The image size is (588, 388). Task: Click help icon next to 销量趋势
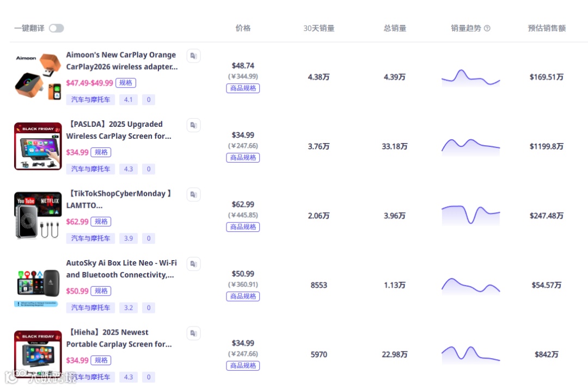(487, 28)
